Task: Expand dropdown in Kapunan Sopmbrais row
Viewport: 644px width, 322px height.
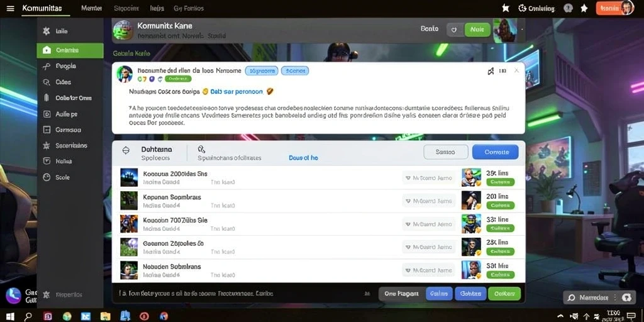Action: [x=428, y=201]
